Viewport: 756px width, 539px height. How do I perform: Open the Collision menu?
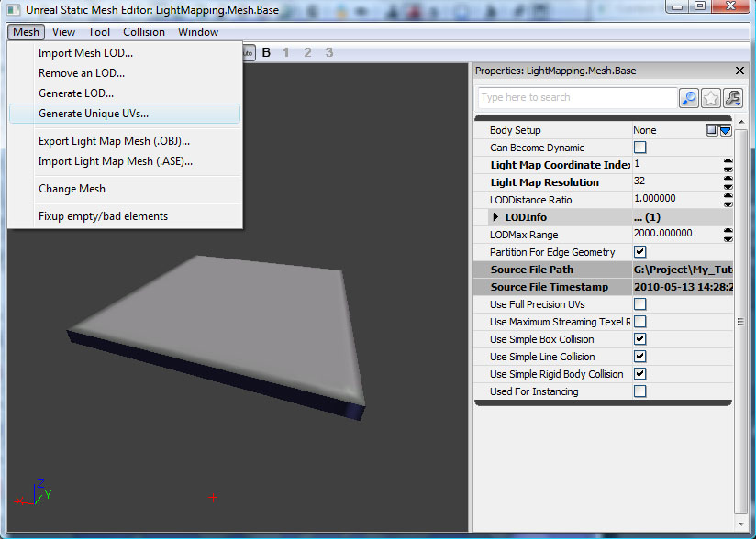[x=144, y=31]
